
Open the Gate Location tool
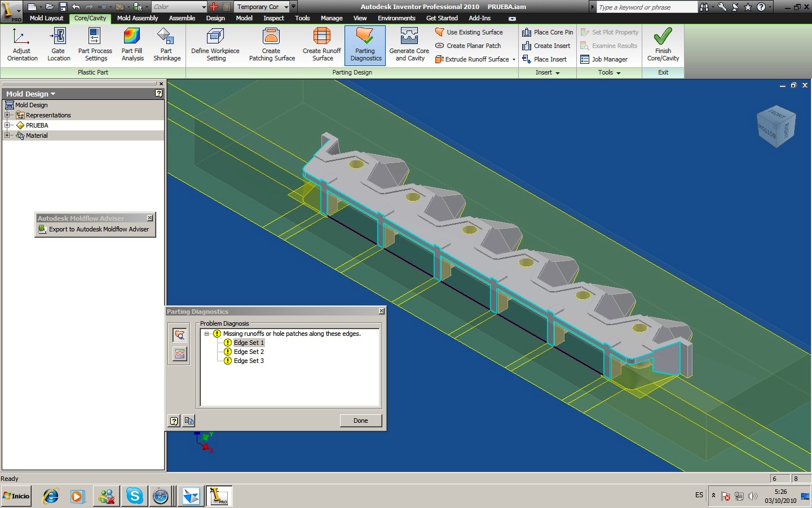(59, 45)
